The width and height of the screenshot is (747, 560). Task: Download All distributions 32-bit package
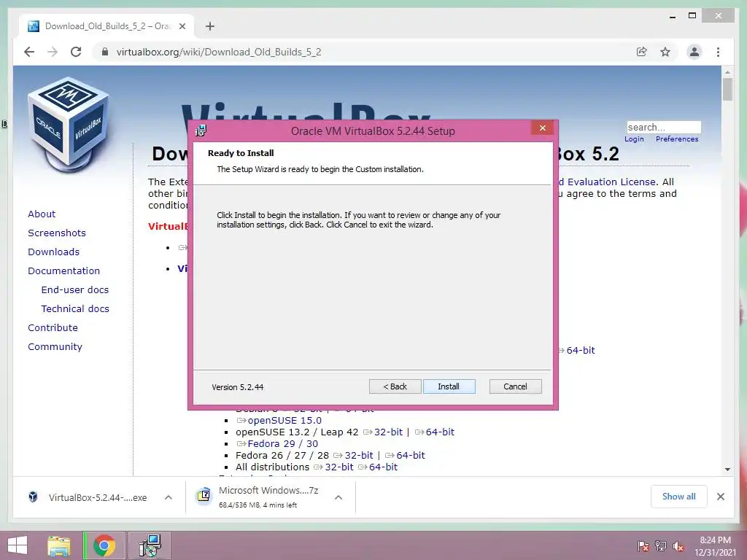(x=339, y=467)
